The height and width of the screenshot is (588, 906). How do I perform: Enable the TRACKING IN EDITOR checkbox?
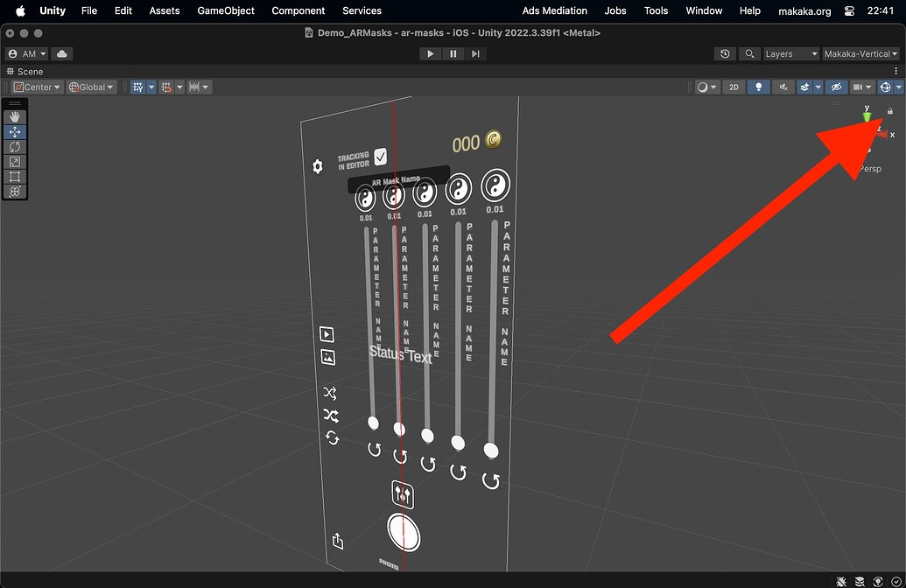[380, 157]
